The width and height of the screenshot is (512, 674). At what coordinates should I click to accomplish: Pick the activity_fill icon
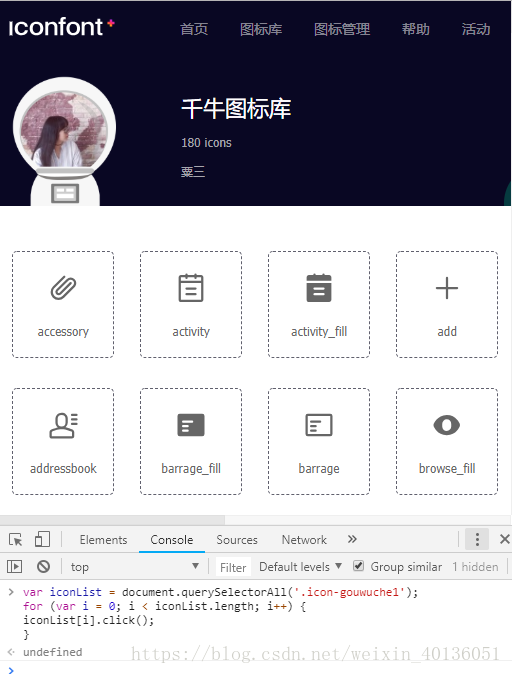[319, 288]
